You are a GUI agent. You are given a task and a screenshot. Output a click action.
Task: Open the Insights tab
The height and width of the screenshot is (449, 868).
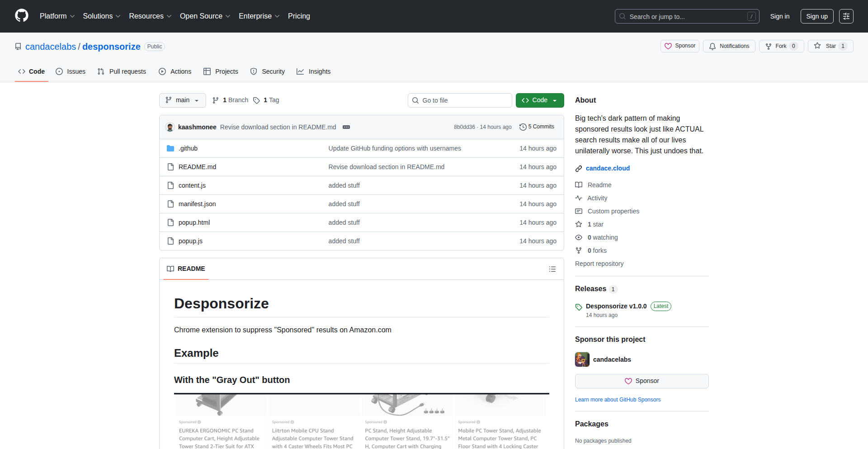pyautogui.click(x=314, y=71)
